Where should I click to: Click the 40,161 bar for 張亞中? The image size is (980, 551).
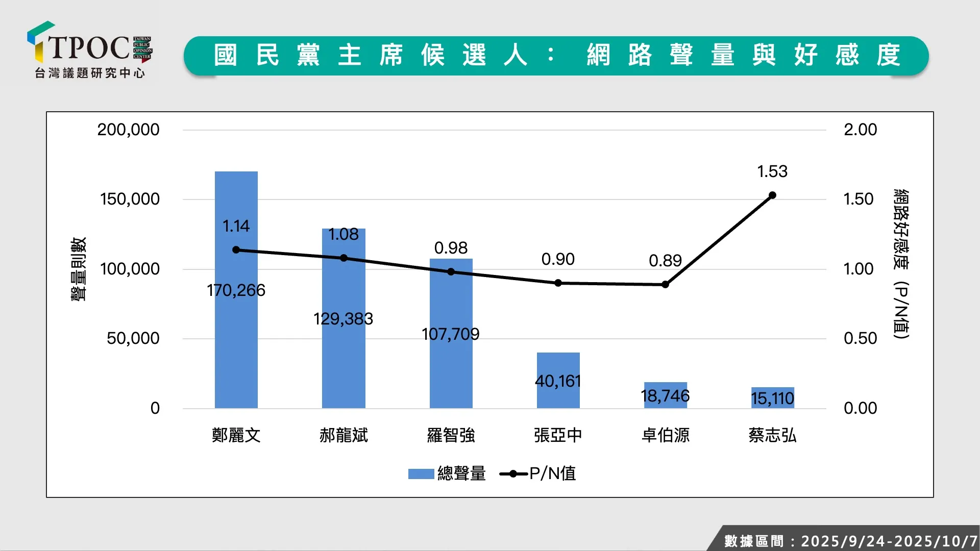[558, 380]
